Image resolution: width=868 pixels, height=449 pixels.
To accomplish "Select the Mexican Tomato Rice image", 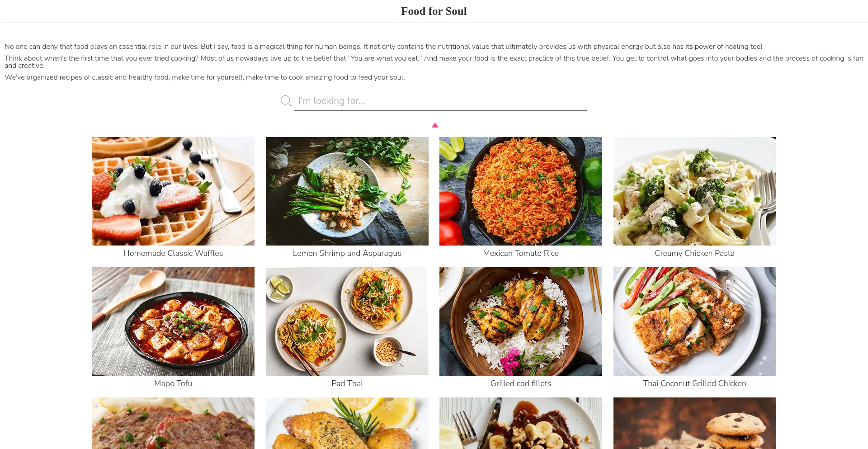I will click(x=521, y=191).
